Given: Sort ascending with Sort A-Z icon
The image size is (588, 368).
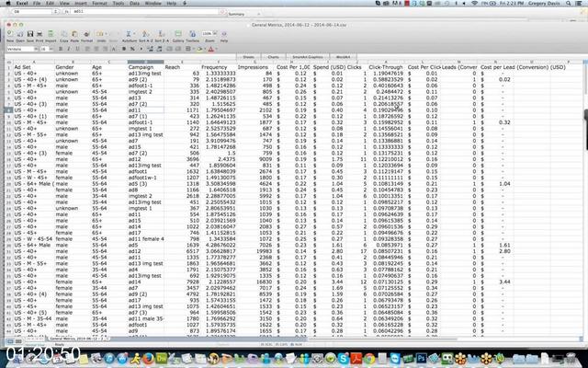Looking at the screenshot, I should point(145,35).
